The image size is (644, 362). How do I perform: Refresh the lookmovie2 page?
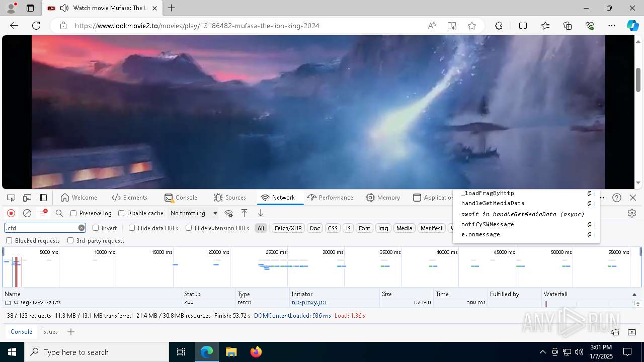click(36, 26)
